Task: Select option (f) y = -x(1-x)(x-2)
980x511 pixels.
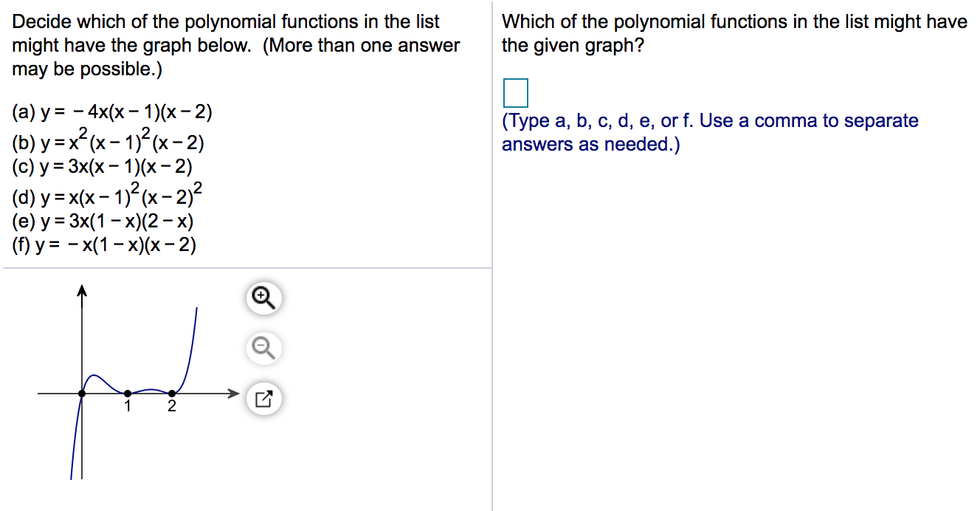Action: pyautogui.click(x=105, y=243)
